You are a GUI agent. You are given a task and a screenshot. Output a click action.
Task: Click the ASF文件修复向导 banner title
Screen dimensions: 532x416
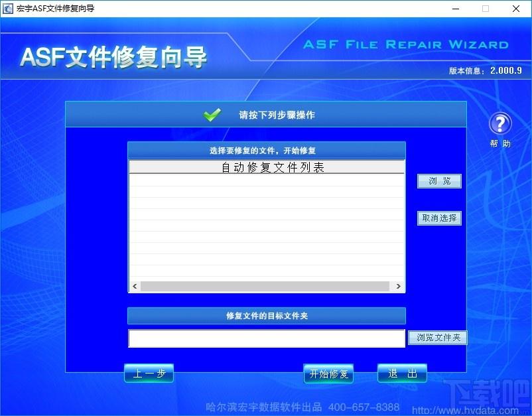coord(113,58)
